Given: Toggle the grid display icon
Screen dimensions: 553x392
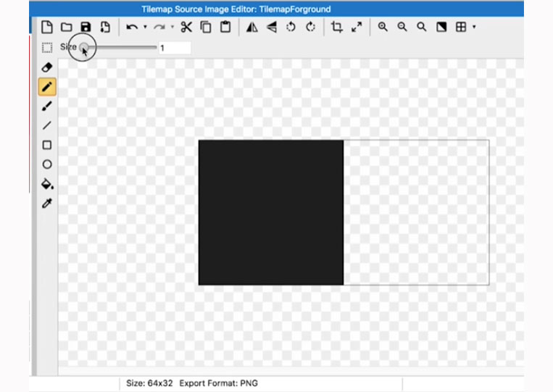Looking at the screenshot, I should 461,27.
